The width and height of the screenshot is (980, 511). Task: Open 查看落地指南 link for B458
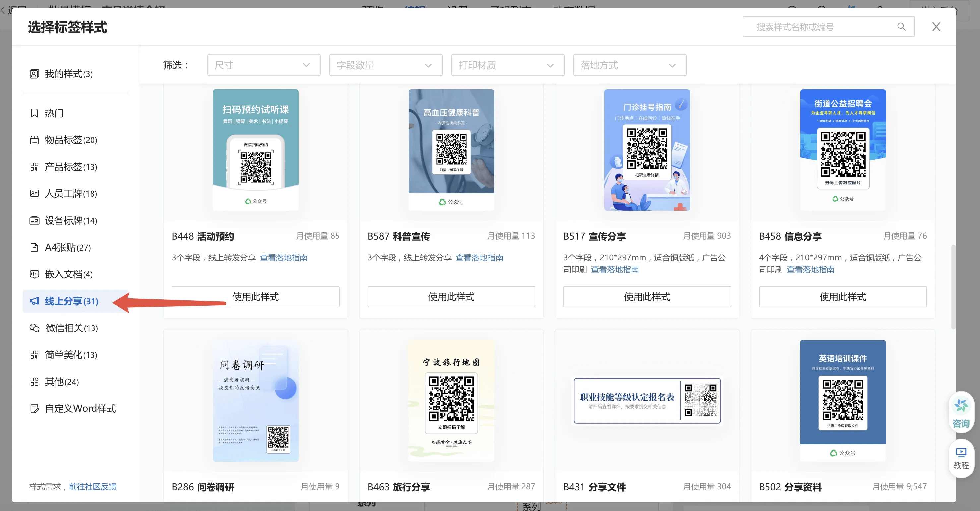pyautogui.click(x=811, y=269)
